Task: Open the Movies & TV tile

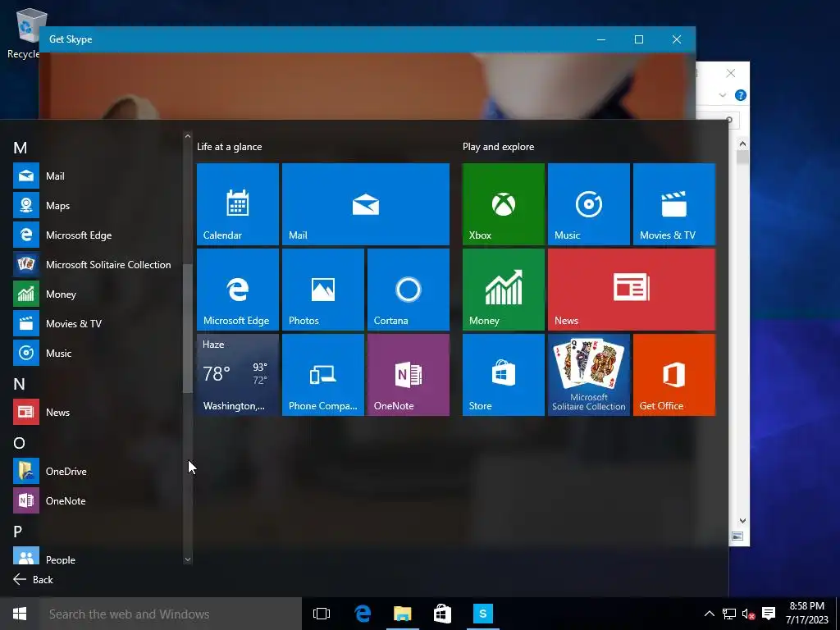Action: click(x=674, y=204)
